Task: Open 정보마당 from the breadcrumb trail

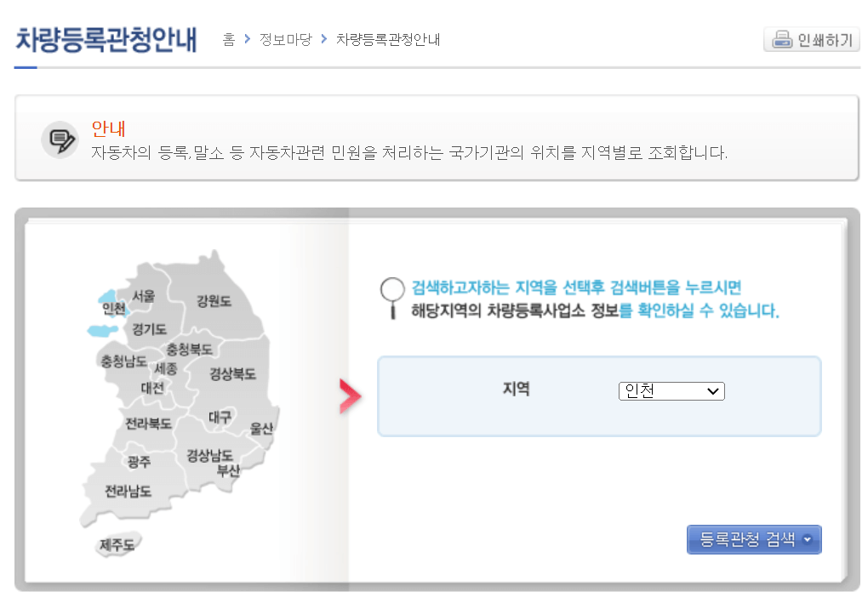Action: point(284,38)
